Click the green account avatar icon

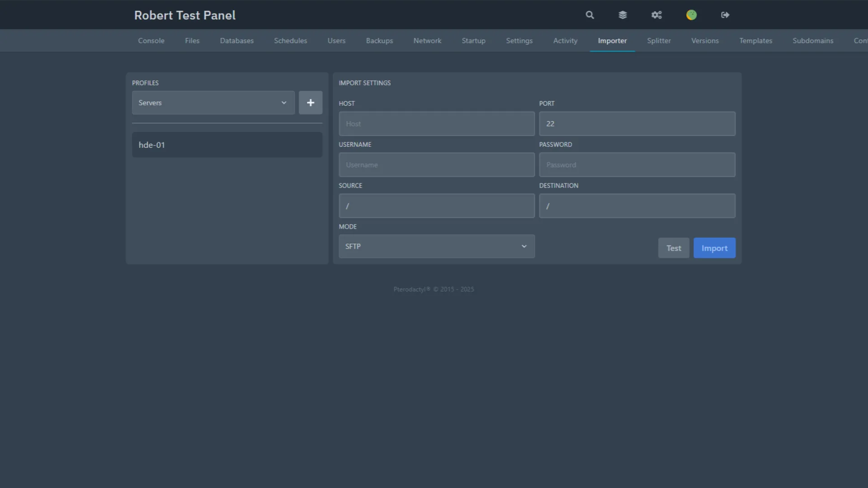(691, 15)
